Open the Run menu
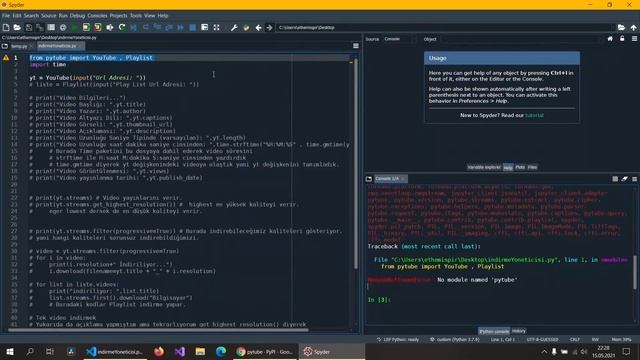The height and width of the screenshot is (360, 640). coord(63,16)
